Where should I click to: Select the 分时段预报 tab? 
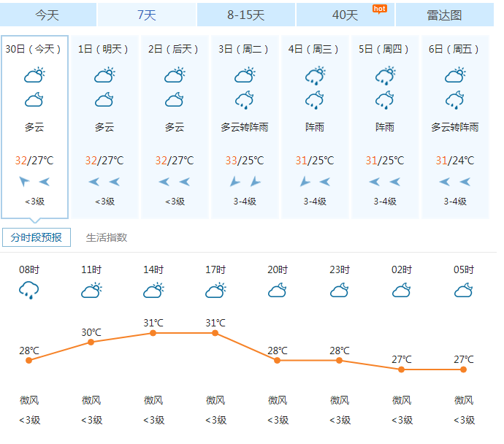[x=36, y=237]
